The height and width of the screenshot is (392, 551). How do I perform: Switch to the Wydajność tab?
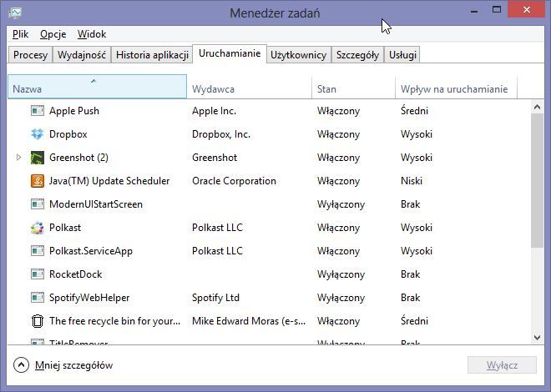[82, 55]
